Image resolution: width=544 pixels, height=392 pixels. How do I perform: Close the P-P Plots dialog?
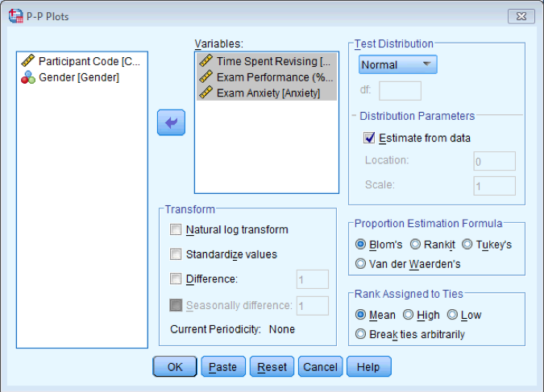click(517, 15)
